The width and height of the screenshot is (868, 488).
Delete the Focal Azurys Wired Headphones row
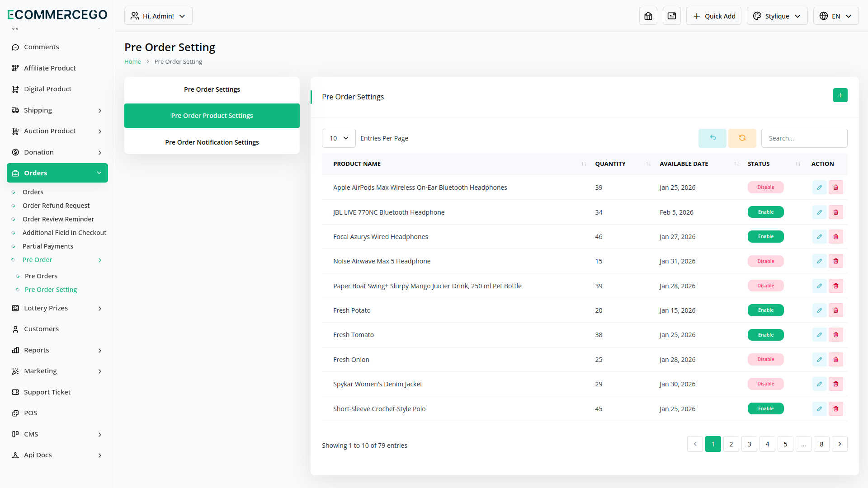tap(835, 237)
